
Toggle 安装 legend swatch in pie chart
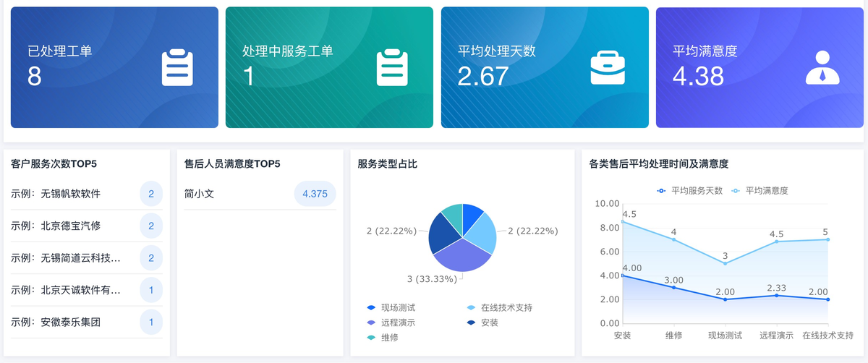coord(471,323)
